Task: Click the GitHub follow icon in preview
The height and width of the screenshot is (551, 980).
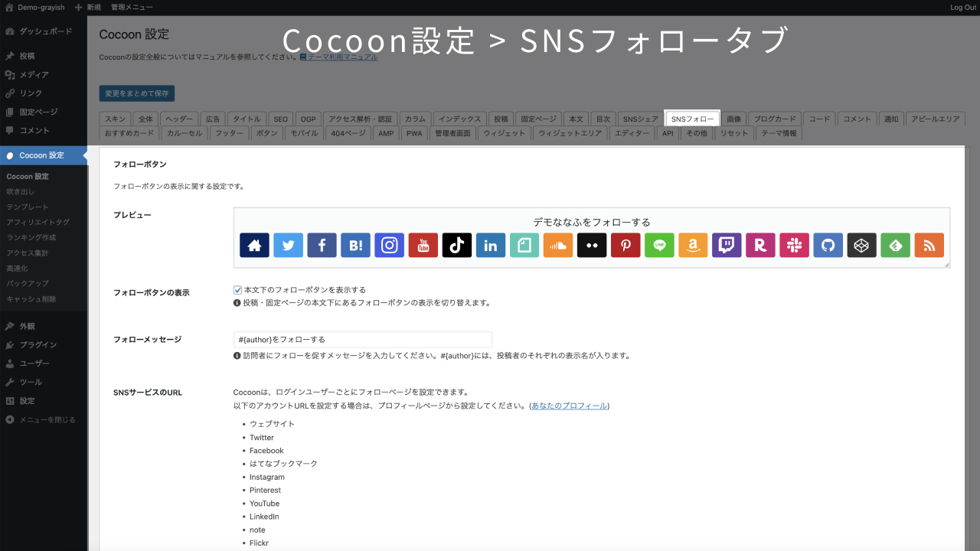Action: [x=828, y=245]
